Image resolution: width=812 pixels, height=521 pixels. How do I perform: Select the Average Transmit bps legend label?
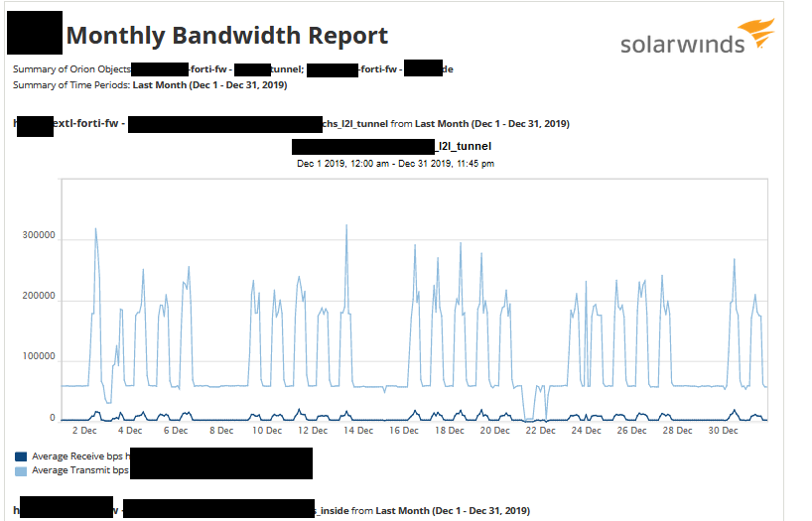pos(80,470)
